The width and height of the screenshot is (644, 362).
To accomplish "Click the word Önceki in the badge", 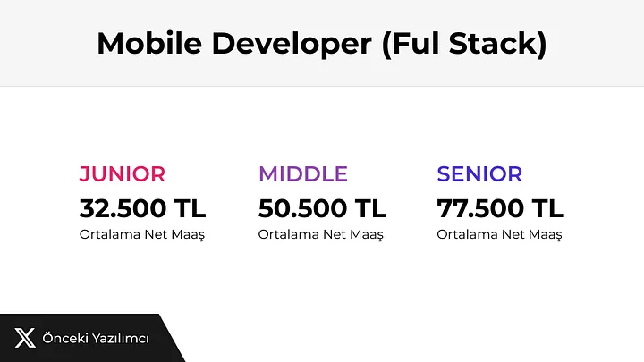I will tap(64, 338).
